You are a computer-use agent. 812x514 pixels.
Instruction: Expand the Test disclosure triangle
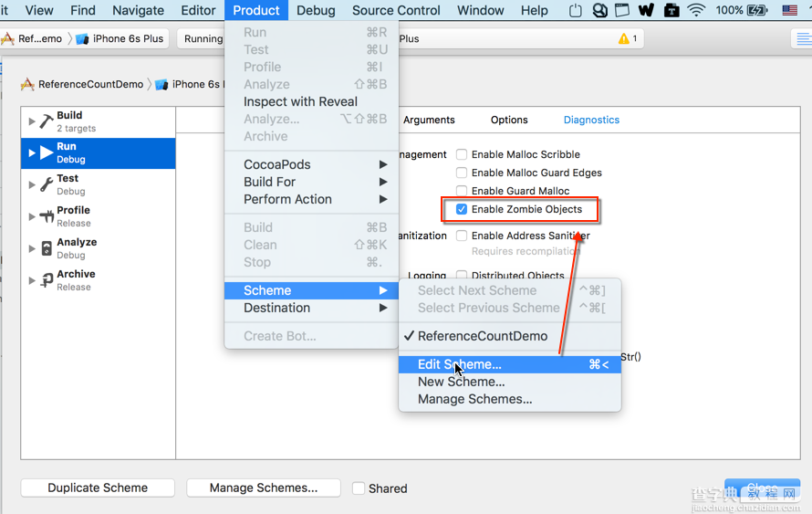pos(32,184)
